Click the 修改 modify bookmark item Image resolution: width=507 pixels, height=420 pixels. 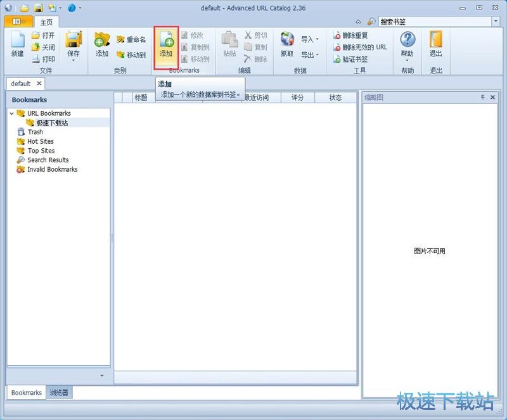(192, 35)
